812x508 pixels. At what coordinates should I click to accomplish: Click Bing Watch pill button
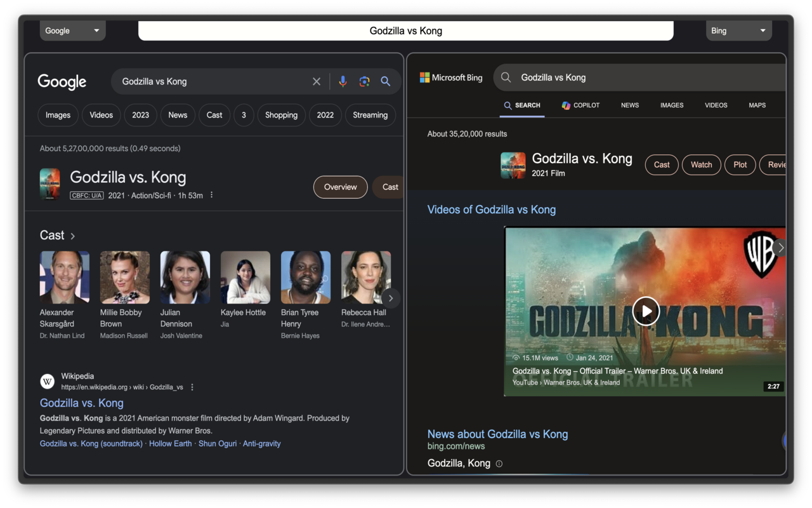(702, 164)
